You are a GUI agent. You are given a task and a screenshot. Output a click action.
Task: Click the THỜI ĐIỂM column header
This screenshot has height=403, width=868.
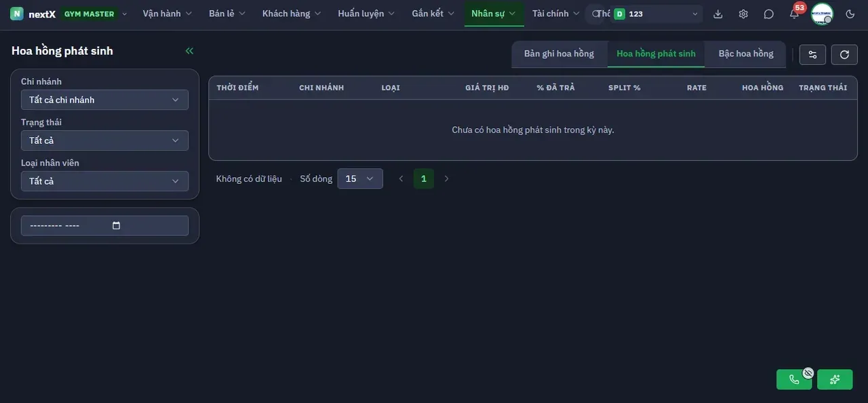point(237,88)
